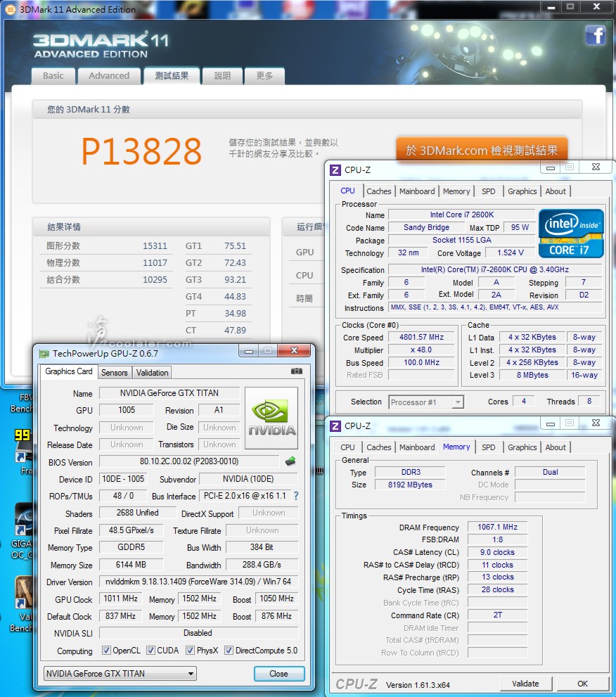Image resolution: width=616 pixels, height=697 pixels.
Task: Click the CAS# Latency value 9.0 clocks
Action: (x=497, y=553)
